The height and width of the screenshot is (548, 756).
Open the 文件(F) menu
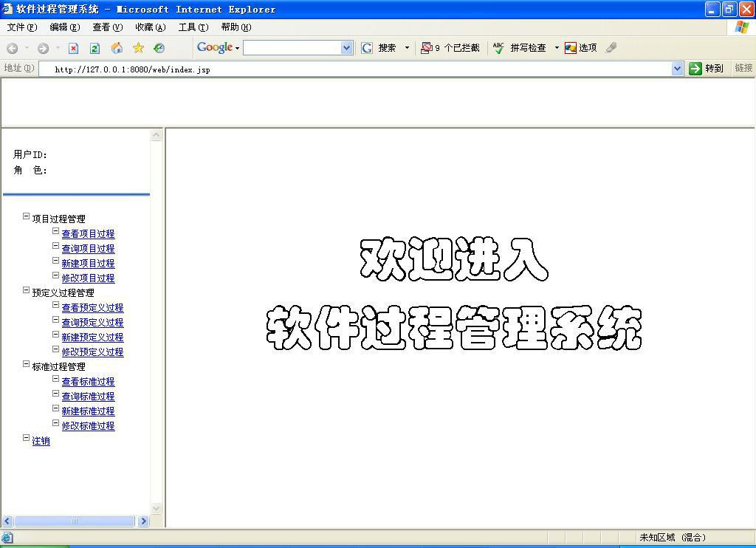(x=21, y=27)
